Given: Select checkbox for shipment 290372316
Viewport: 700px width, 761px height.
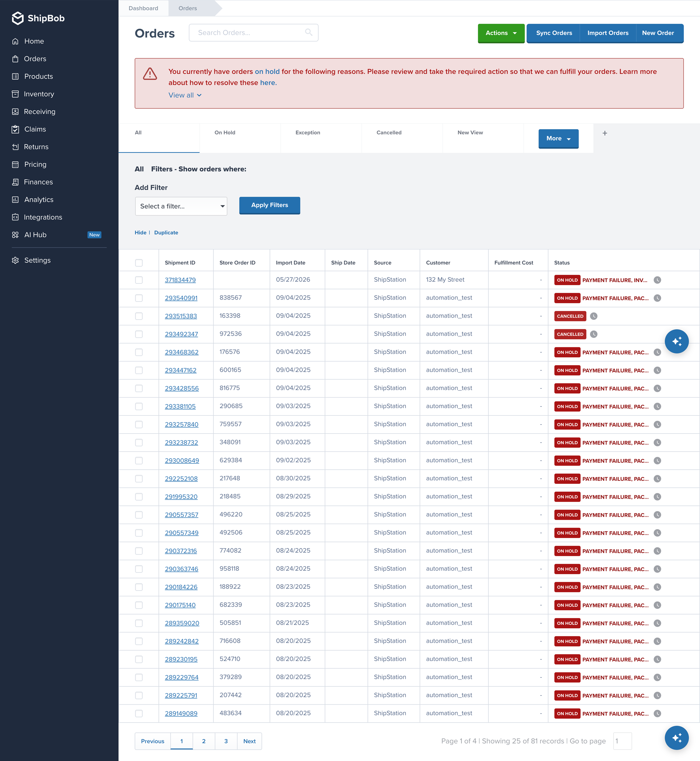Looking at the screenshot, I should point(139,551).
